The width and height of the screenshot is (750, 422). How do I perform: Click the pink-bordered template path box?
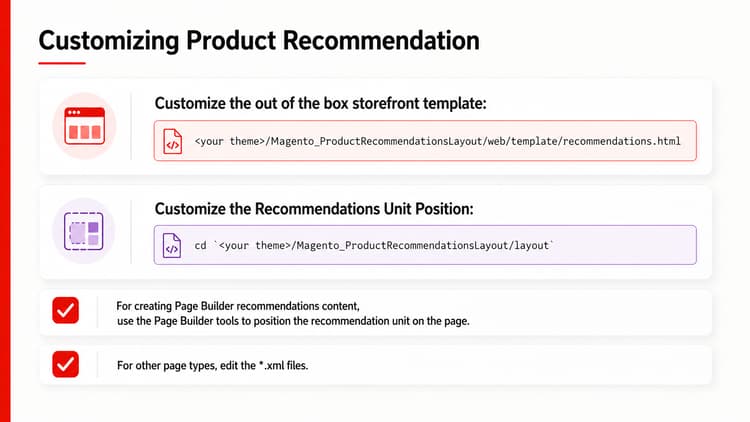[x=425, y=141]
